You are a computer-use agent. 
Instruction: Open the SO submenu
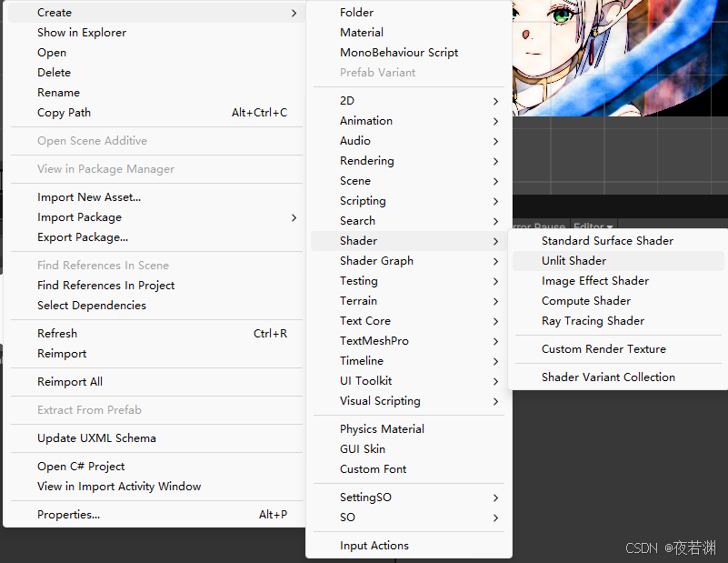(x=409, y=517)
